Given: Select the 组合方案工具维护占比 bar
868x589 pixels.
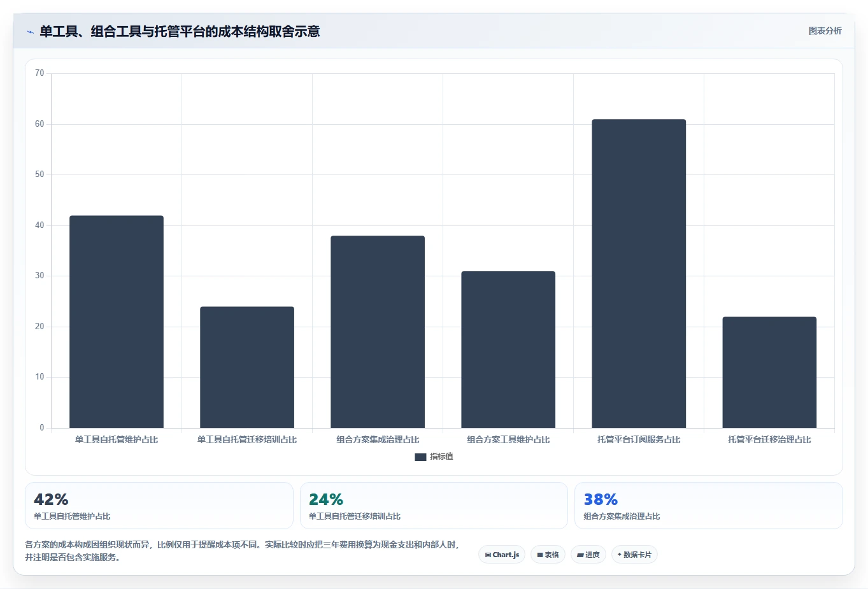Looking at the screenshot, I should 508,350.
